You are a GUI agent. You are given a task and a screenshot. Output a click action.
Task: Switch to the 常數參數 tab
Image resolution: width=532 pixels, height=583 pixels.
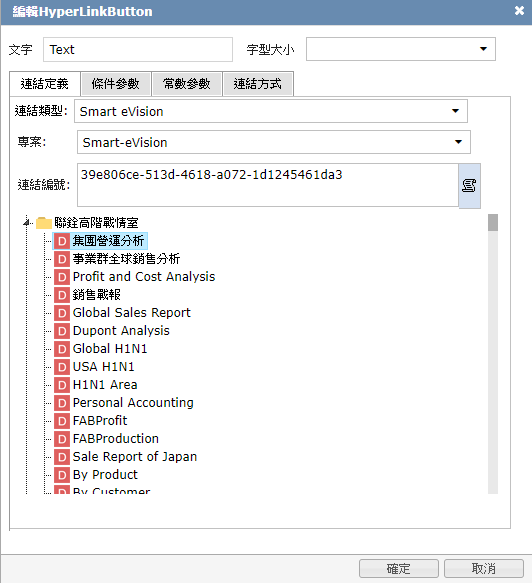pos(187,84)
